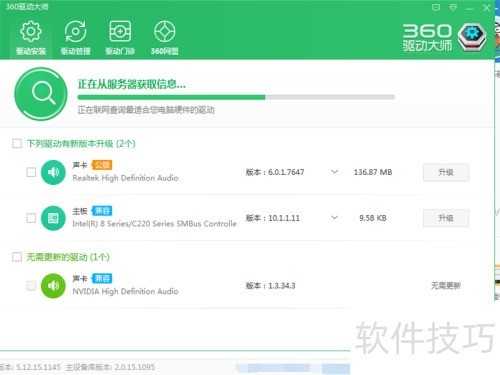The image size is (500, 375).
Task: Click the 9.58 KB size value
Action: (x=373, y=218)
